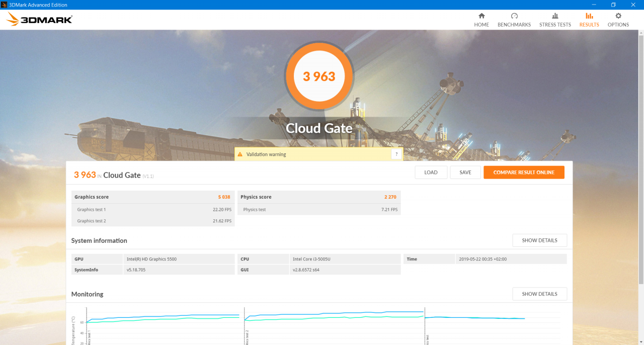The width and height of the screenshot is (644, 345).
Task: Click the Cloud Gate hero title
Action: tap(319, 128)
